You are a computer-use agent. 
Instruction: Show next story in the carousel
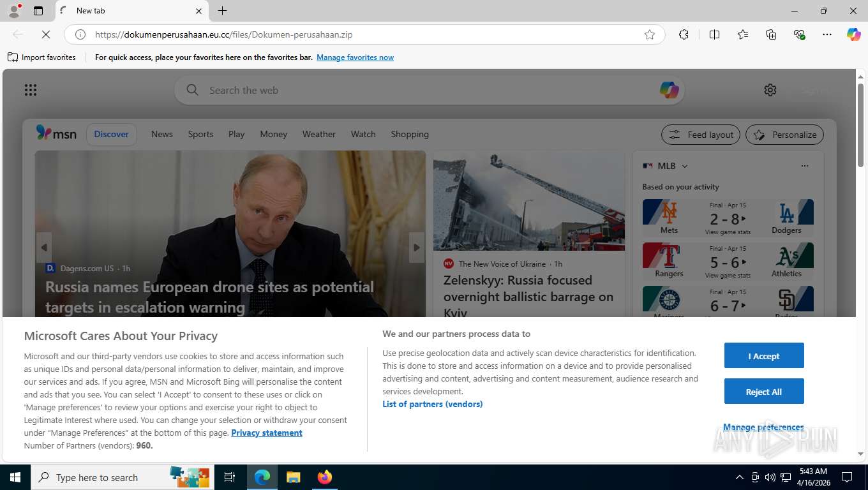(x=416, y=248)
